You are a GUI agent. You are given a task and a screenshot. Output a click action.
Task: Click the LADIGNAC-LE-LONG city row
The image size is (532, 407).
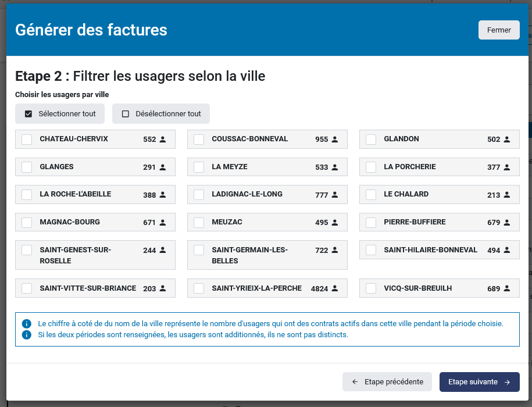point(267,195)
